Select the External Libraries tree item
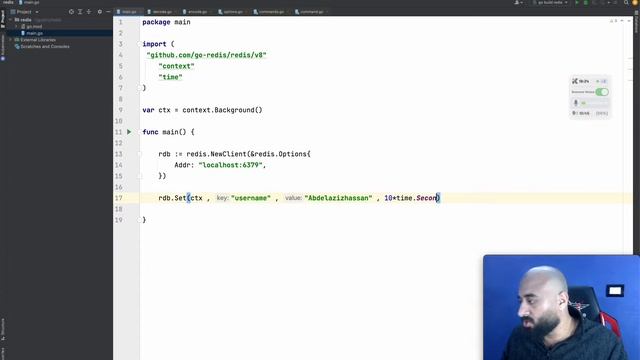 (38, 40)
